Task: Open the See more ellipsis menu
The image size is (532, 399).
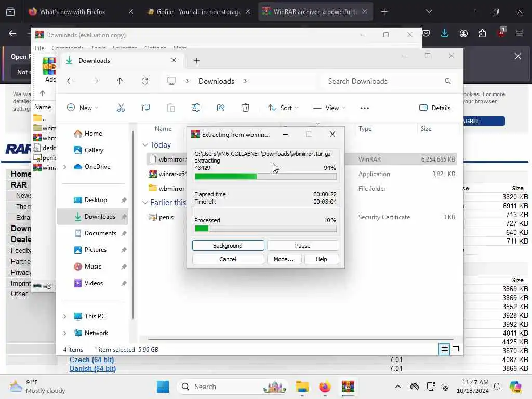Action: click(364, 108)
